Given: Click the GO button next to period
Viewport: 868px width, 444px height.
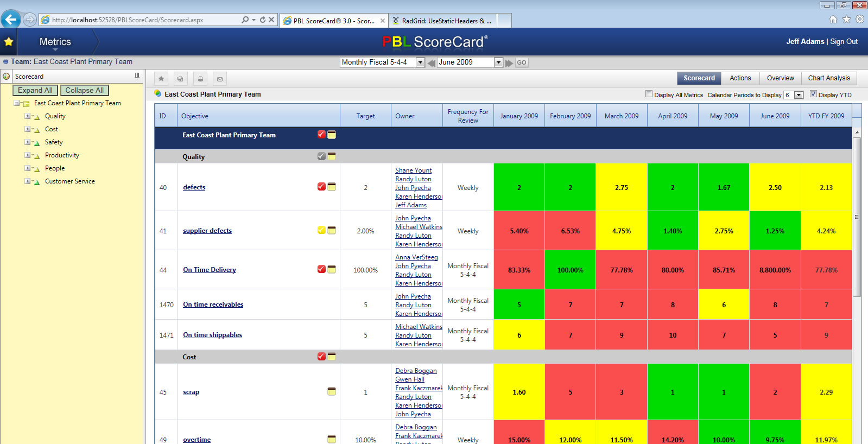Looking at the screenshot, I should [x=522, y=62].
